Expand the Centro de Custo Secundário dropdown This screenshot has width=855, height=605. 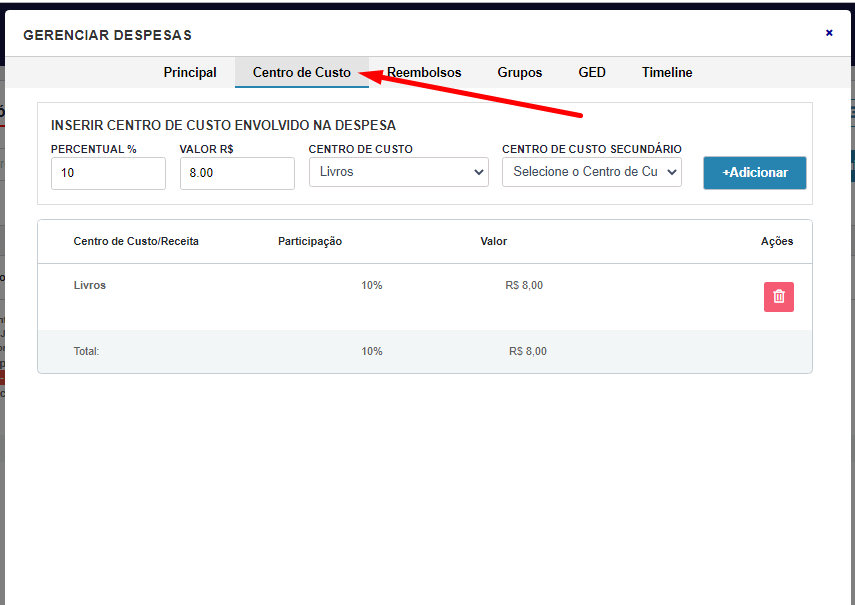tap(592, 172)
